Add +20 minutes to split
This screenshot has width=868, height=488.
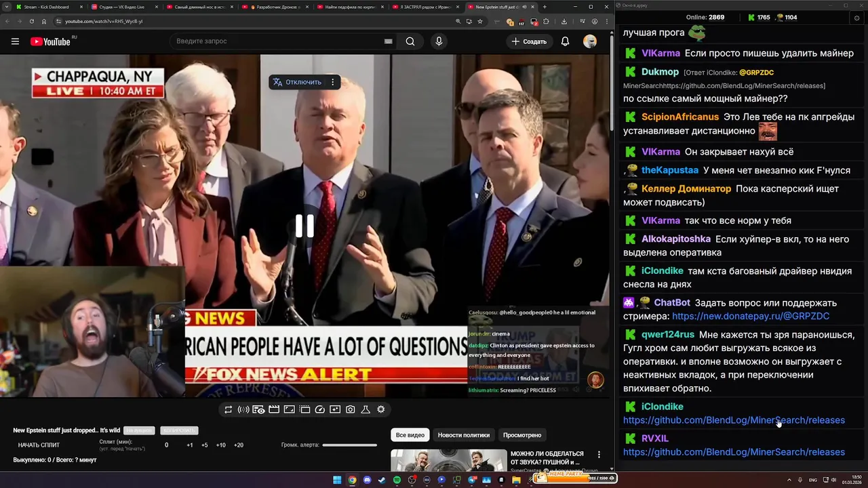(x=239, y=445)
